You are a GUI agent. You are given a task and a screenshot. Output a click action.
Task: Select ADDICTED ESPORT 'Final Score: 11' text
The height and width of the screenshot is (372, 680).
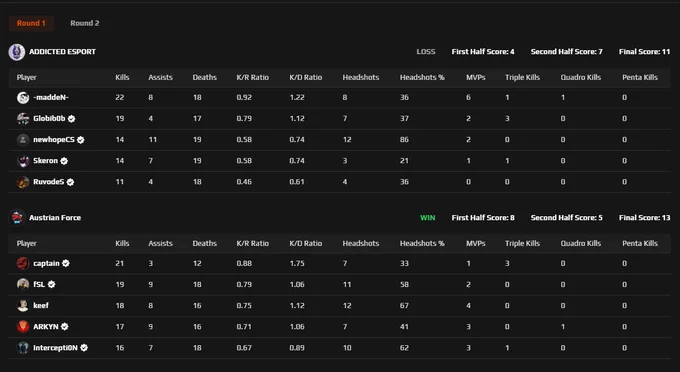644,52
